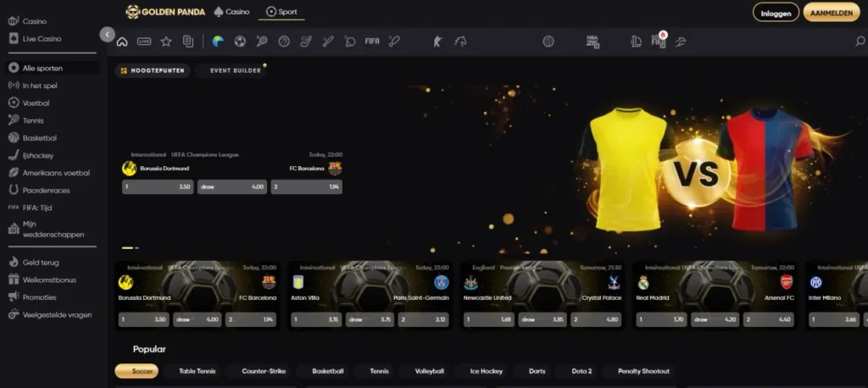The height and width of the screenshot is (388, 868).
Task: Select the basketball icon in toolbar
Action: point(284,41)
